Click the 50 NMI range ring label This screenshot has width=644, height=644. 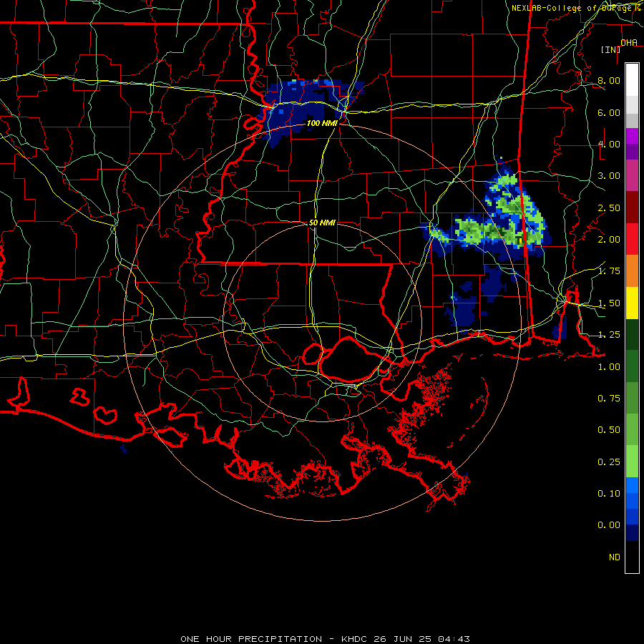point(322,223)
